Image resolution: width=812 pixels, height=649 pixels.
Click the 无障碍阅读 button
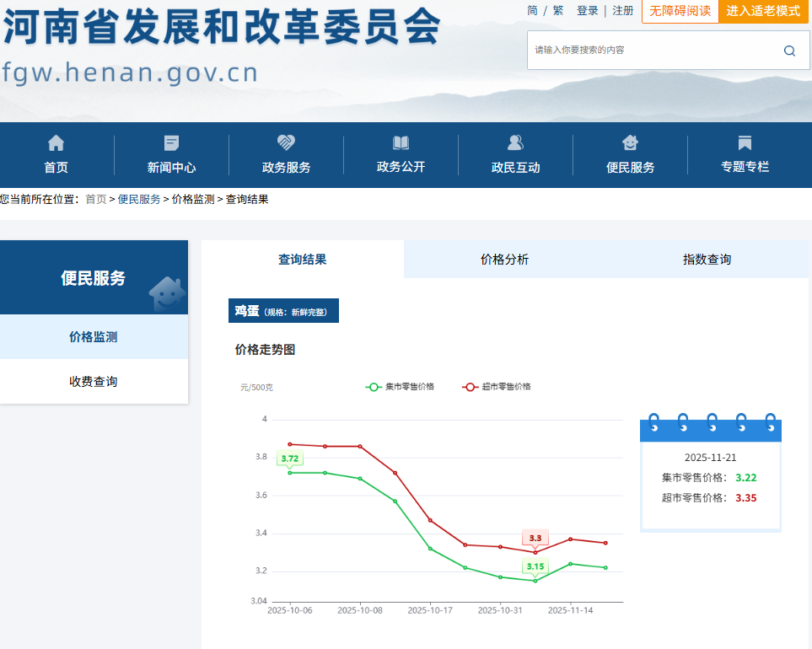point(680,11)
